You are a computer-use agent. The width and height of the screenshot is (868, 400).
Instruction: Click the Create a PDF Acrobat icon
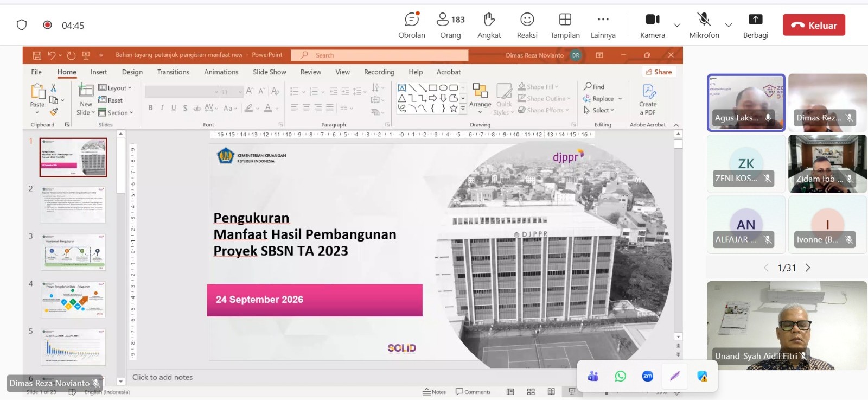(648, 99)
